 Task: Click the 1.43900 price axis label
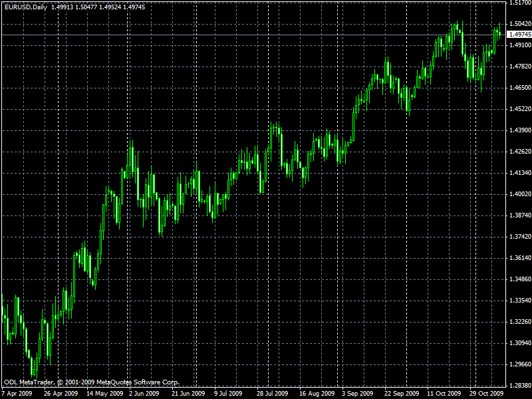click(x=520, y=130)
